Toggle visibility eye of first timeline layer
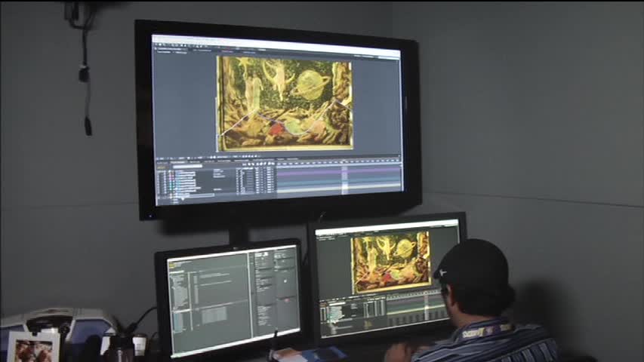Screen dimensions: 644x362 pos(160,171)
